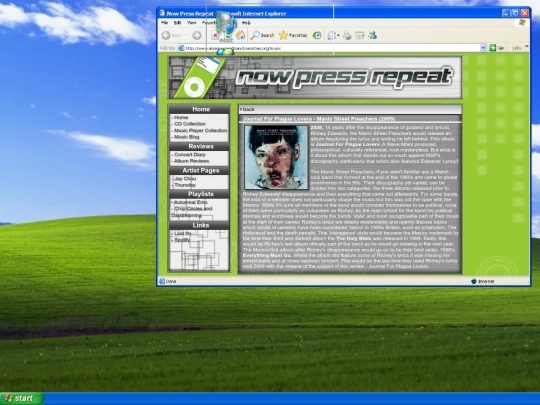The width and height of the screenshot is (540, 405).
Task: Click the Mail envelope toolbar icon
Action: tap(331, 35)
